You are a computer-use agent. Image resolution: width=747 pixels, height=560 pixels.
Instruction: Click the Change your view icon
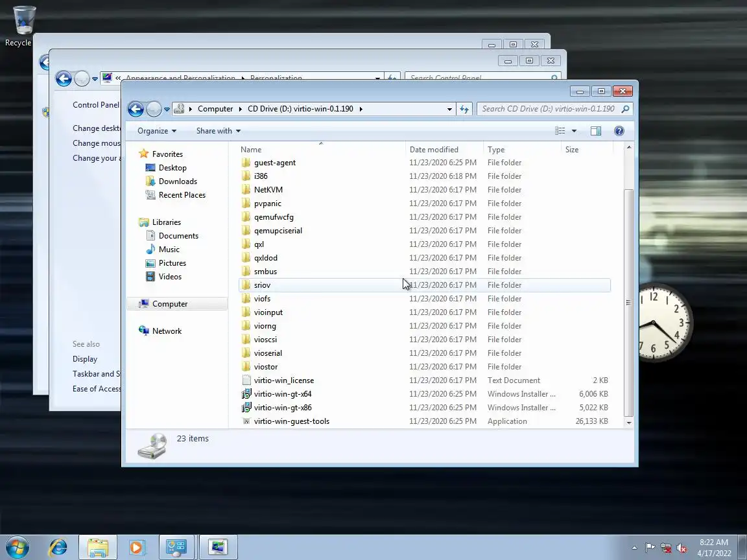pyautogui.click(x=560, y=131)
